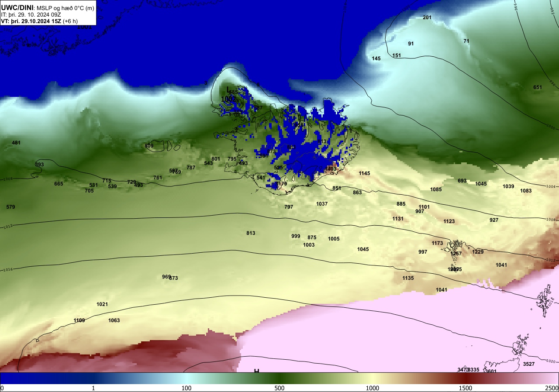Screen dimensions: 559x392
Task: Click the height value 1135
Action: [408, 278]
